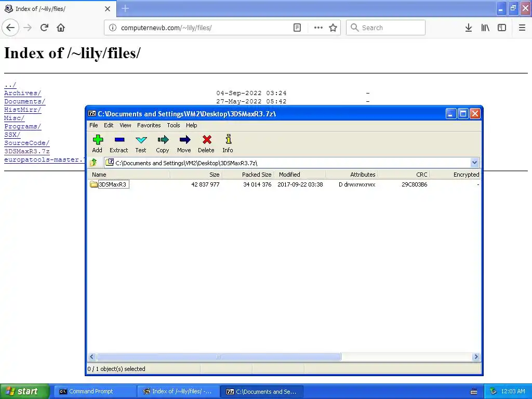The image size is (532, 399).
Task: Click the on-screen keyboard tray icon
Action: [x=474, y=392]
